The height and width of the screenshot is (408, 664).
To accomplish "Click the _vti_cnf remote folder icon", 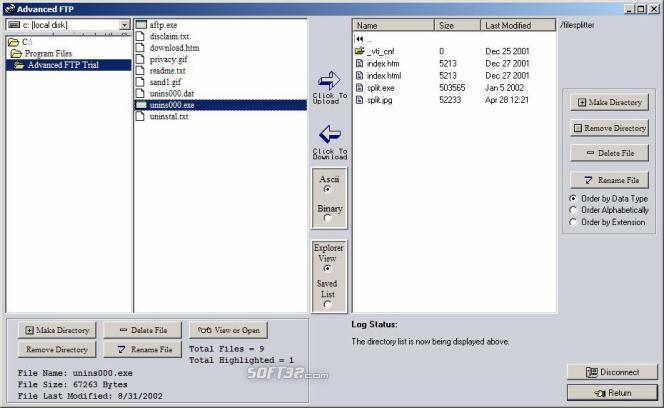I will tap(360, 51).
